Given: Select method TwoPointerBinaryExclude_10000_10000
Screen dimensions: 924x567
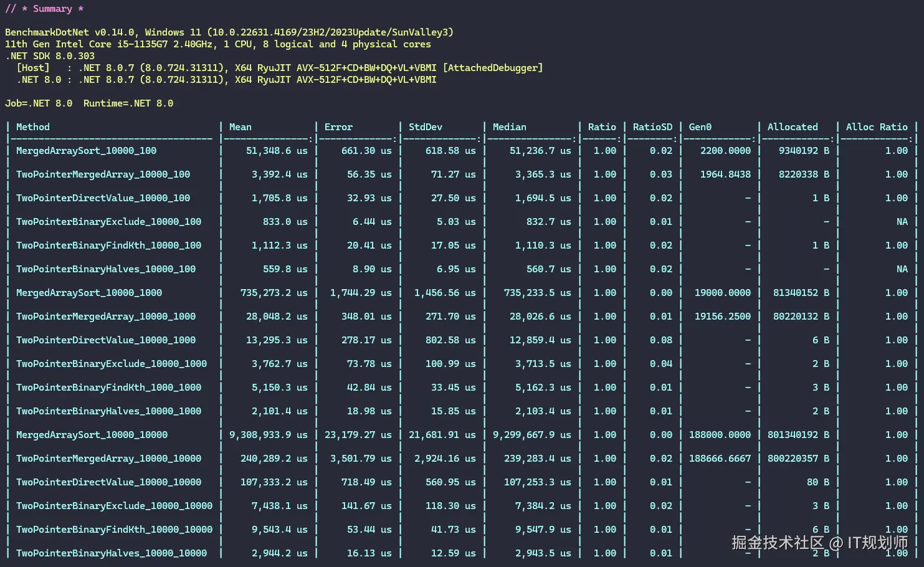Looking at the screenshot, I should pos(114,506).
